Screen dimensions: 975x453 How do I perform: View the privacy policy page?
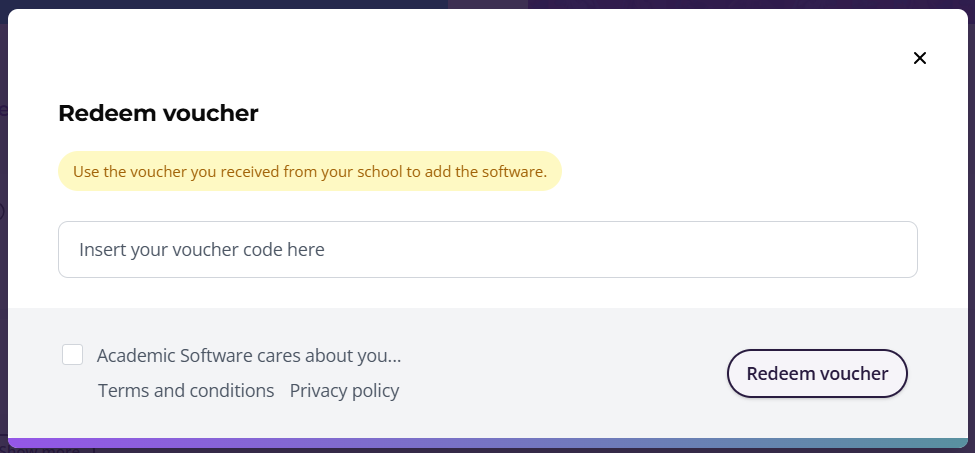pos(344,390)
